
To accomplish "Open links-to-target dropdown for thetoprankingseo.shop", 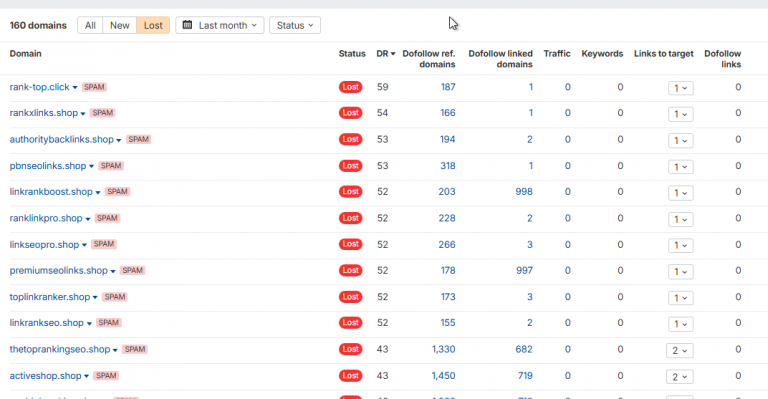I will [679, 351].
